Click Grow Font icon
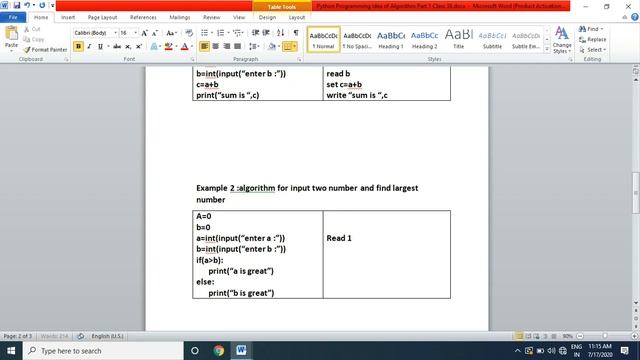This screenshot has height=360, width=640. [x=144, y=33]
